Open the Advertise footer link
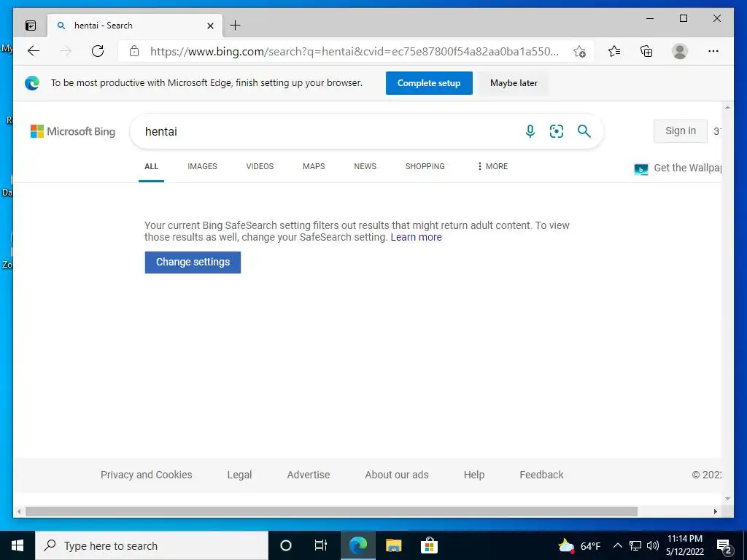747x560 pixels. click(309, 475)
